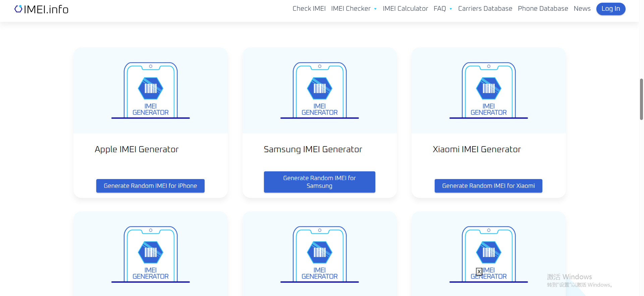Go to the Carriers Database page
This screenshot has width=644, height=296.
(x=485, y=9)
